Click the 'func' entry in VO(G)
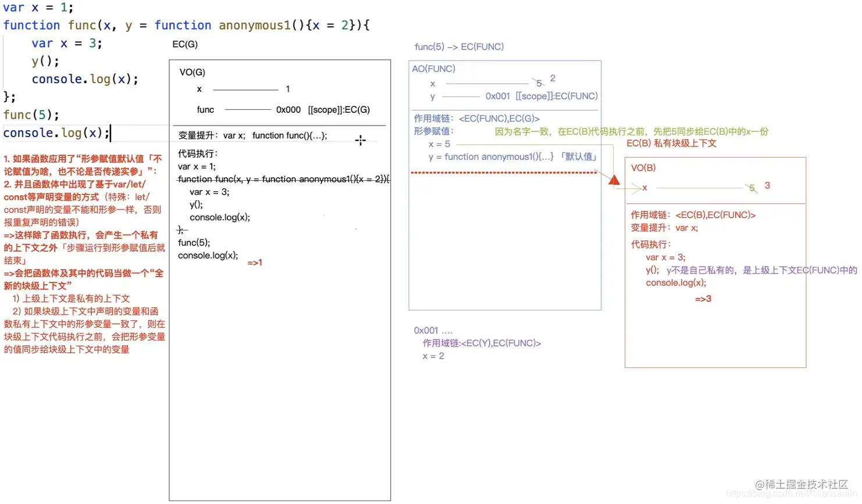 [x=205, y=110]
